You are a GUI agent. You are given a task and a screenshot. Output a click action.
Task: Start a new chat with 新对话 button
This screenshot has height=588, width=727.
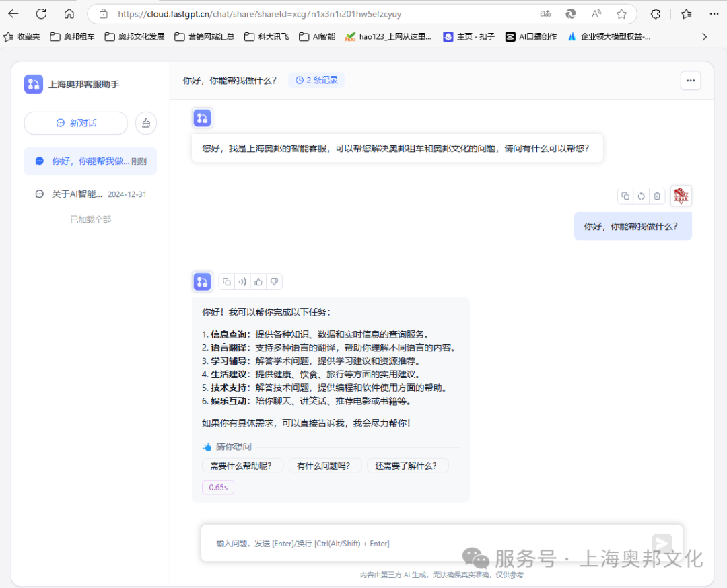(x=75, y=123)
